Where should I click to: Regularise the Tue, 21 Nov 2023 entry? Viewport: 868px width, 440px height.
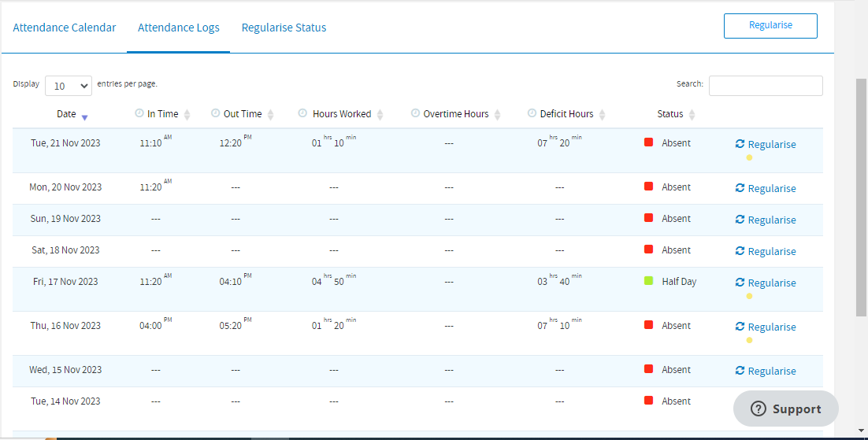tap(771, 144)
